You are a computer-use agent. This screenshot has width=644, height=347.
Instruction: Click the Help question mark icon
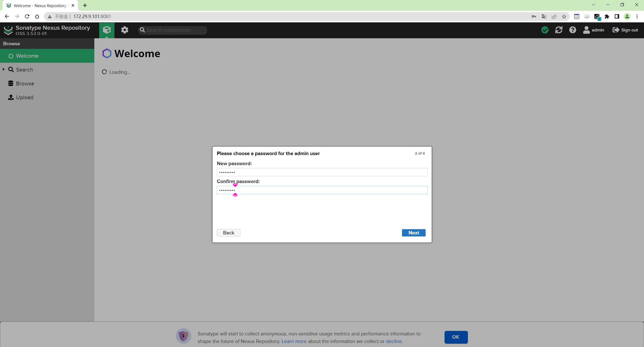[x=573, y=30]
